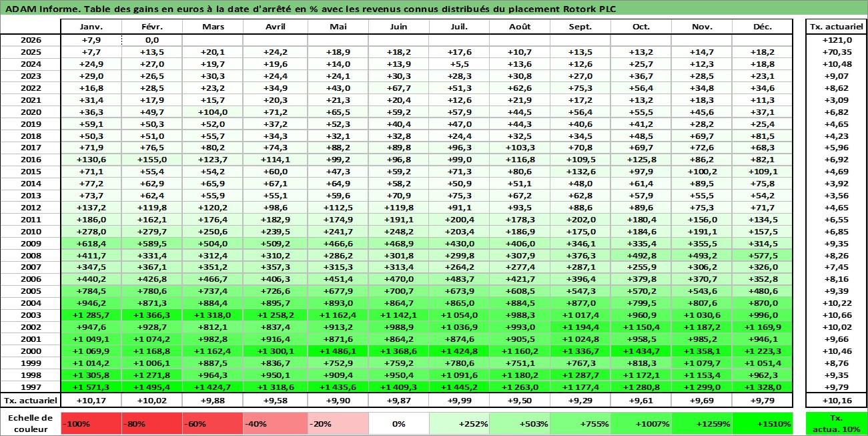The width and height of the screenshot is (868, 436).
Task: Select the 'Juil.' column header
Action: click(459, 27)
